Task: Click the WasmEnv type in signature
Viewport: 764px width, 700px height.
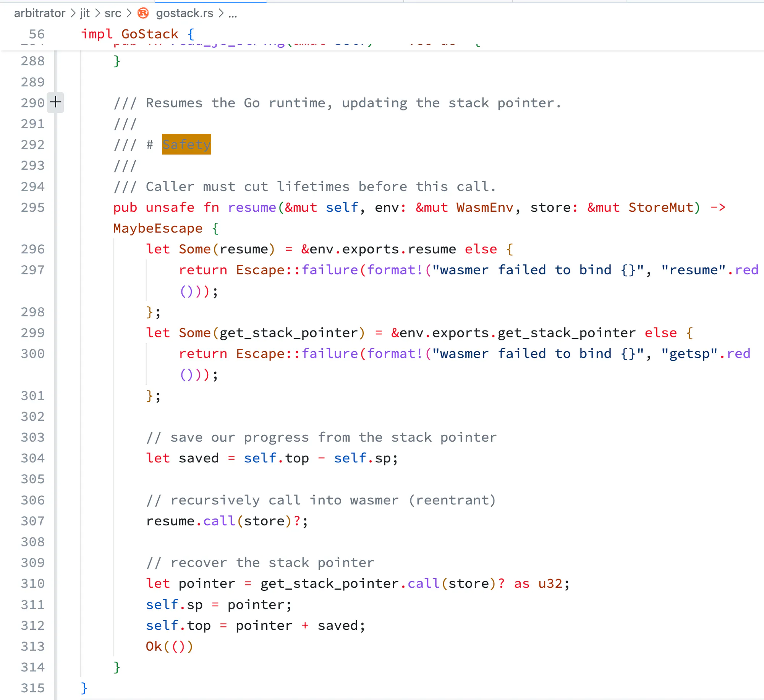Action: click(485, 207)
